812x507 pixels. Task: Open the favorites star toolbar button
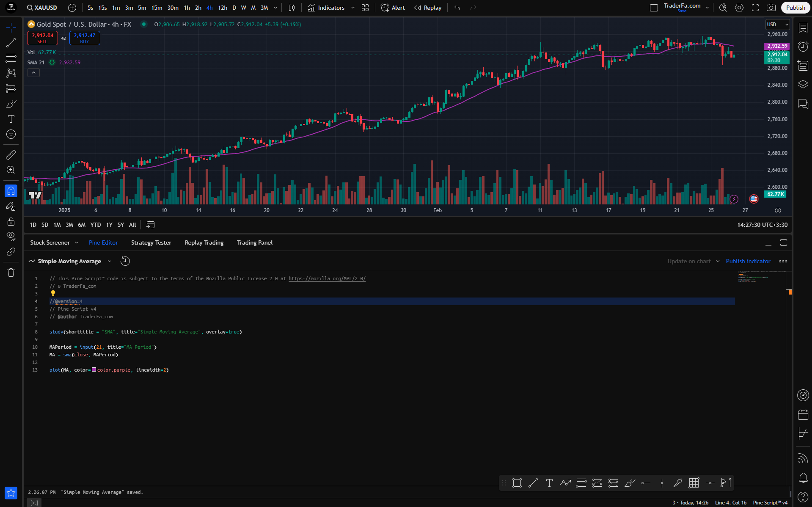(11, 493)
